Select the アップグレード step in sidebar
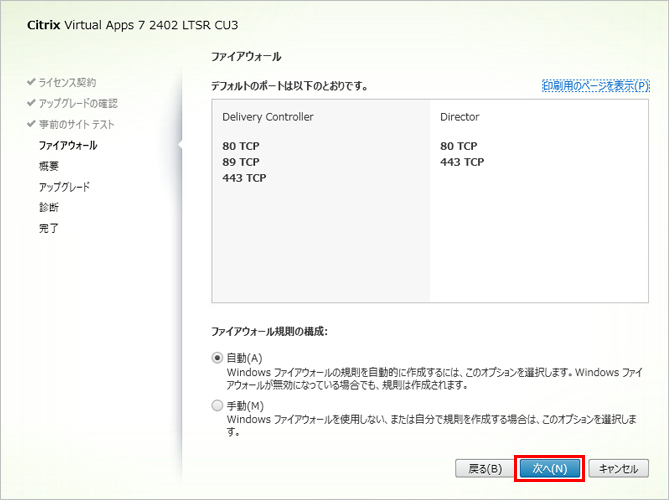This screenshot has width=669, height=500. coord(65,187)
